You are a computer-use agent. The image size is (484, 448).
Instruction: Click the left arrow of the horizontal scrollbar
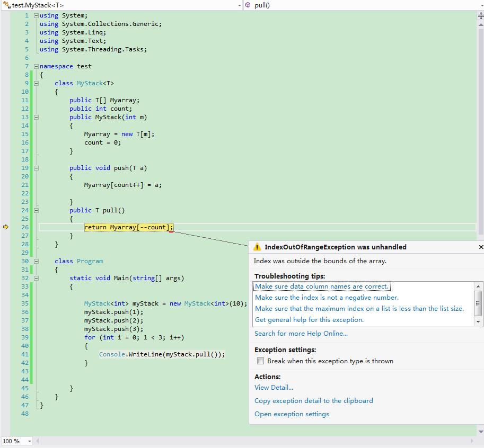click(39, 441)
